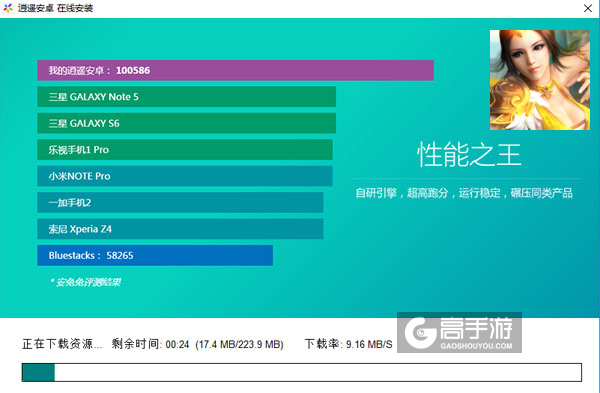Viewport: 600px width, 393px height.
Task: Open the GAOSHOUYOU.COM watermark link
Action: [476, 346]
